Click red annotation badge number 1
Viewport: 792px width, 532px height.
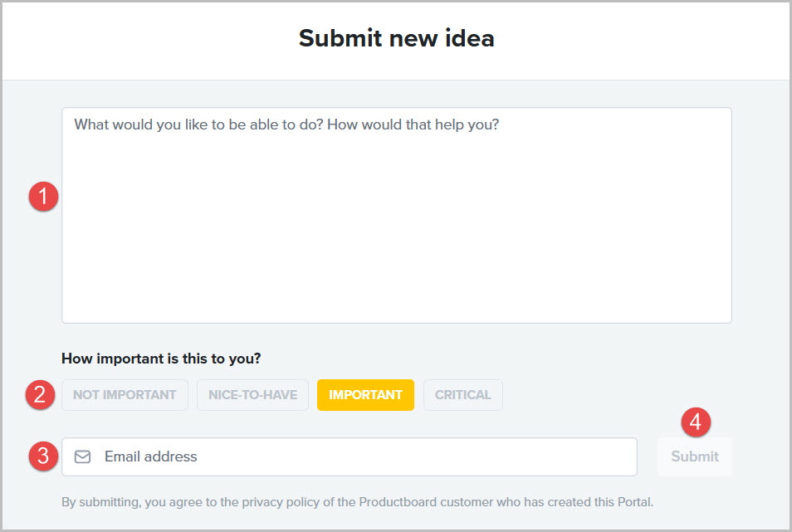(43, 197)
